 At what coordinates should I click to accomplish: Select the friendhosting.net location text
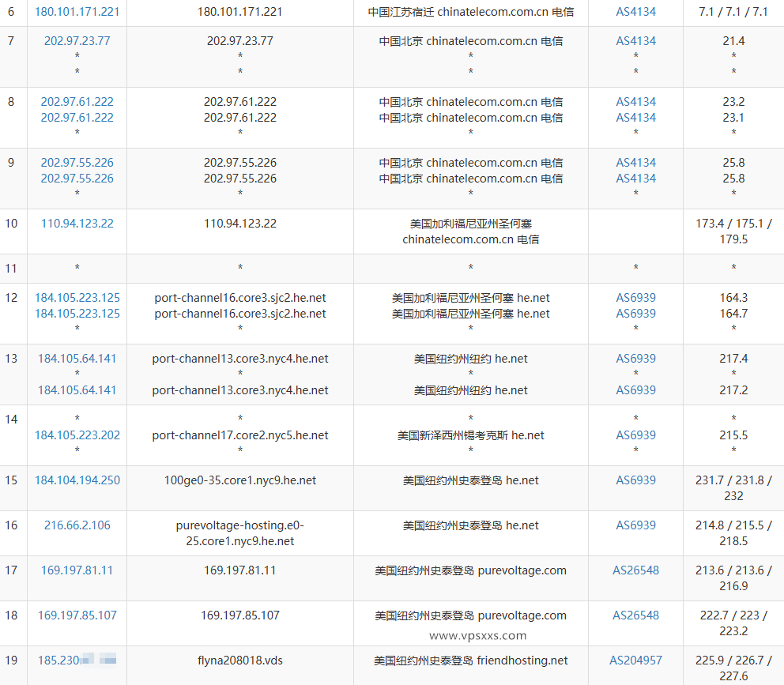(x=470, y=661)
